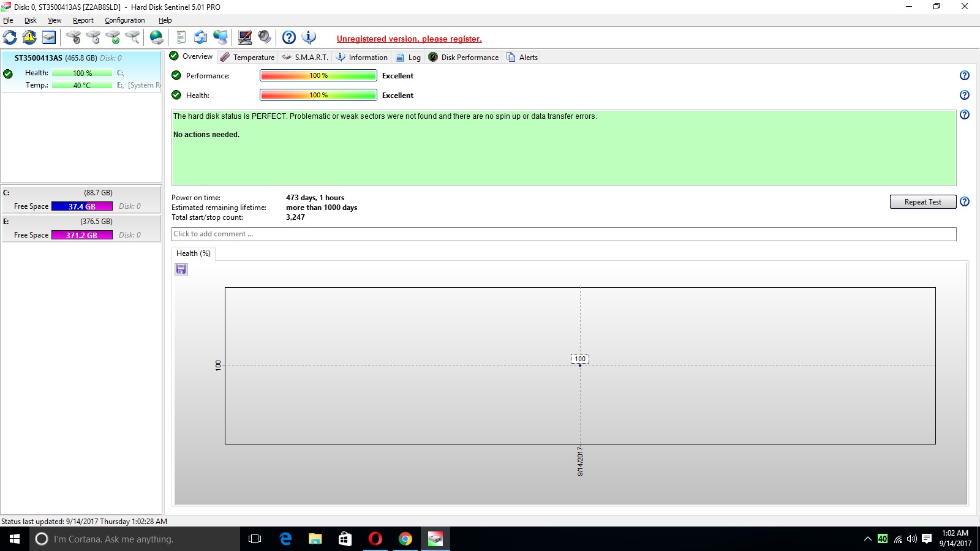
Task: Click the Performance 100 % progress bar
Action: (x=318, y=75)
